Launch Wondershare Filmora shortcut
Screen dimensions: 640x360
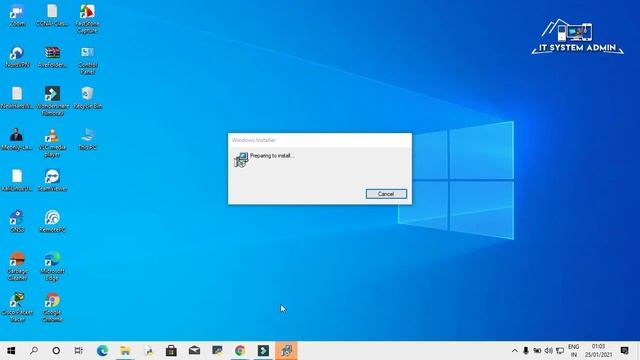point(52,101)
